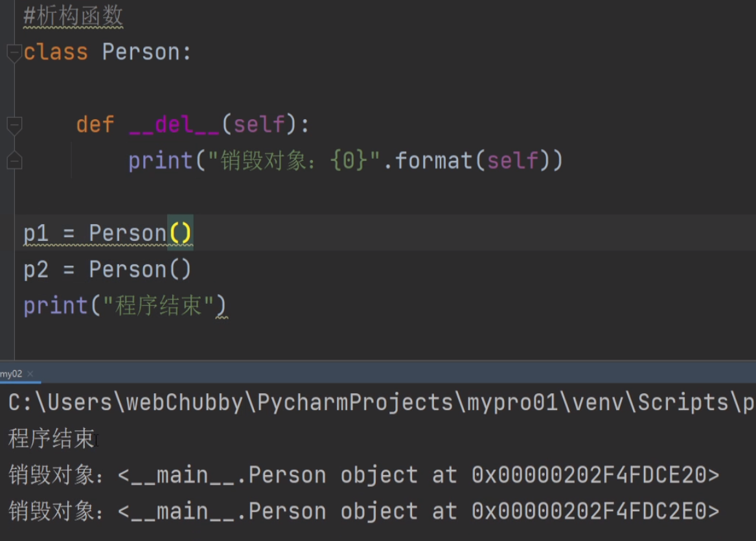The image size is (756, 541).
Task: Click the #析构函数 comment line
Action: coord(73,16)
